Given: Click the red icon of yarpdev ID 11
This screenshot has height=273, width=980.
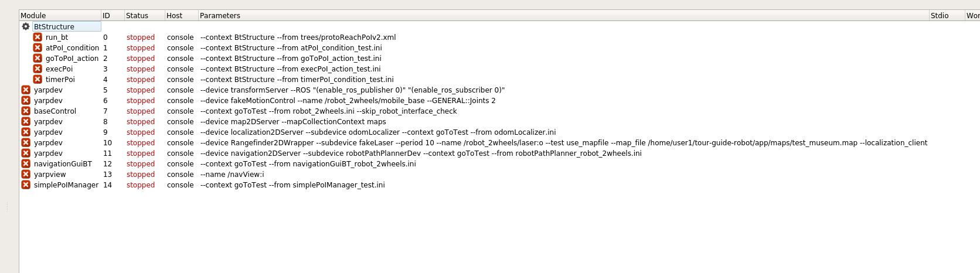Looking at the screenshot, I should tap(26, 153).
